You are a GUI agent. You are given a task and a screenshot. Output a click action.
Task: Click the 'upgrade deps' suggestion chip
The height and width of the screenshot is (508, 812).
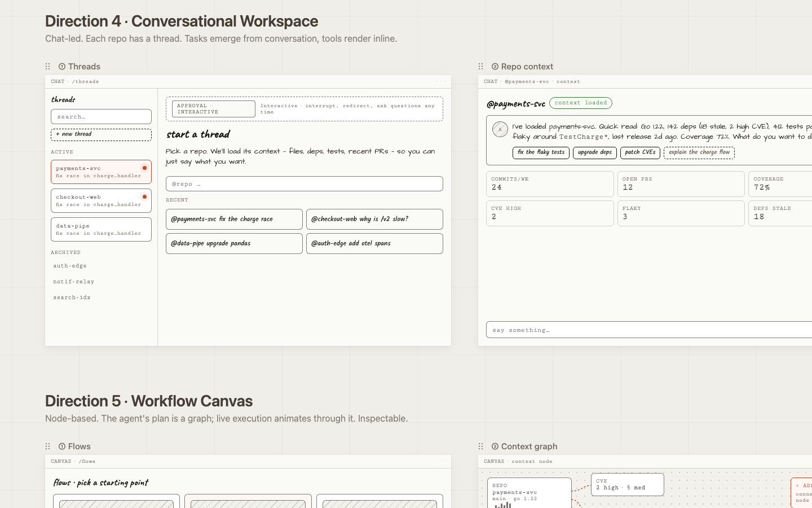pos(594,152)
